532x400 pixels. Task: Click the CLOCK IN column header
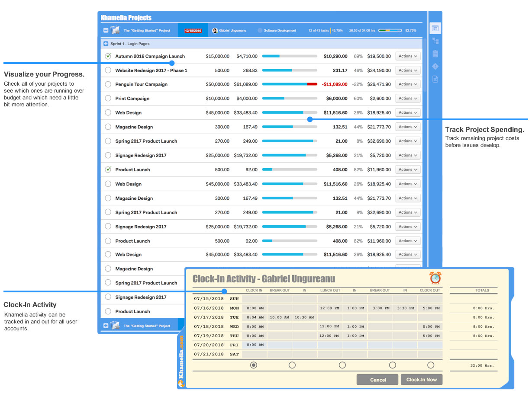[254, 290]
